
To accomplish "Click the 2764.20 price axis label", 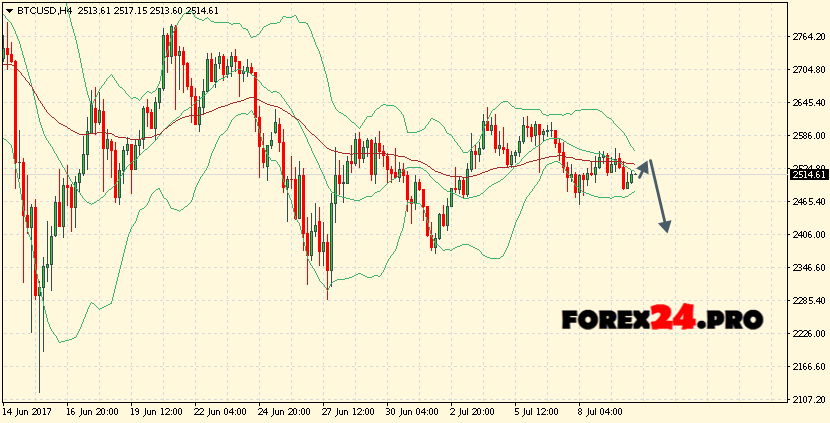I will click(x=808, y=37).
